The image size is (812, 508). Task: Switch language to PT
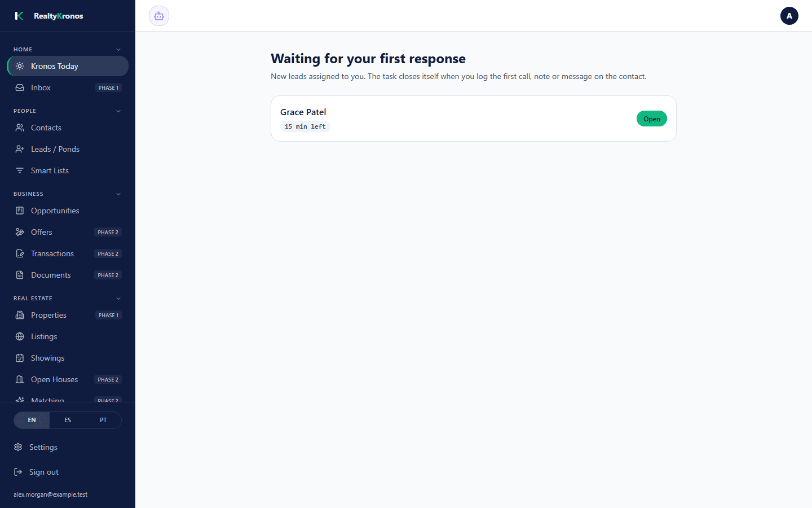103,420
